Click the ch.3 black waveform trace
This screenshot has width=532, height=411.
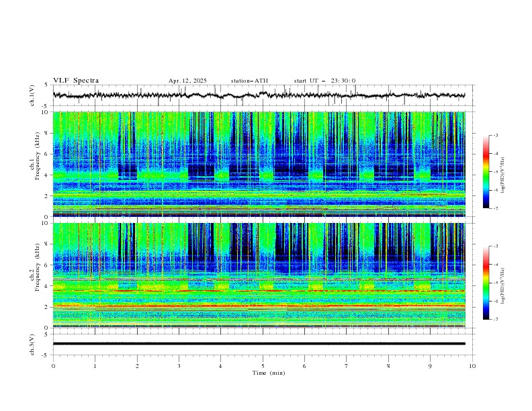pyautogui.click(x=259, y=344)
